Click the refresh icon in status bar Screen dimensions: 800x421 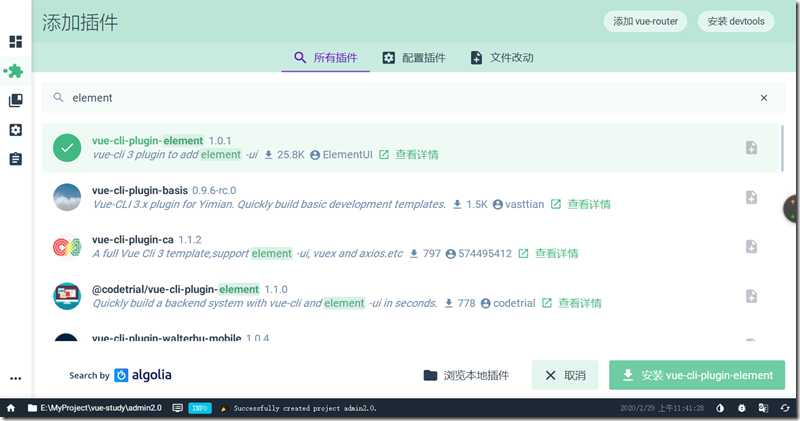point(785,408)
